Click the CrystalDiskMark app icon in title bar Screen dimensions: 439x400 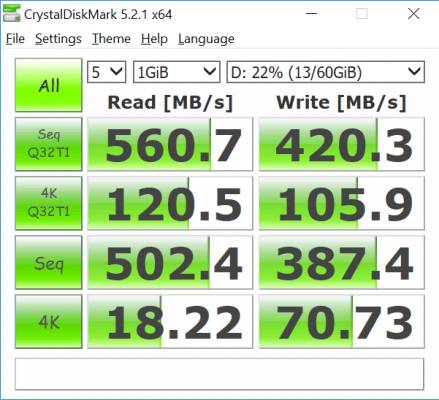[11, 14]
